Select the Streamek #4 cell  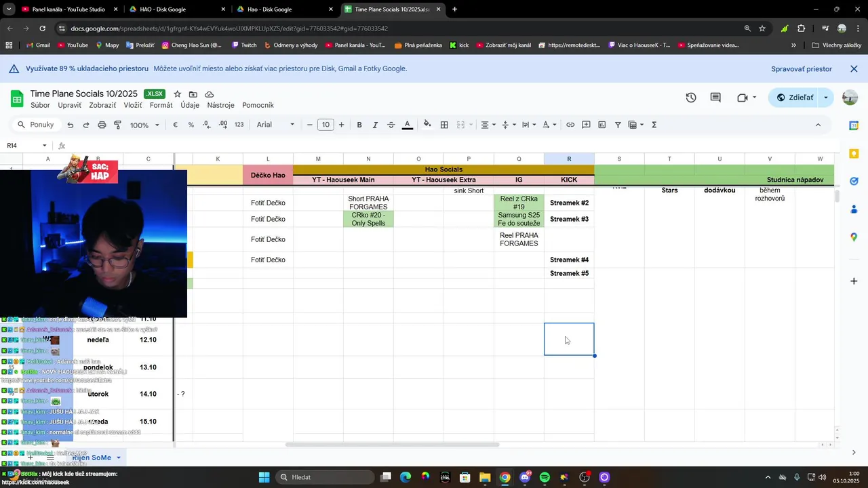point(569,260)
